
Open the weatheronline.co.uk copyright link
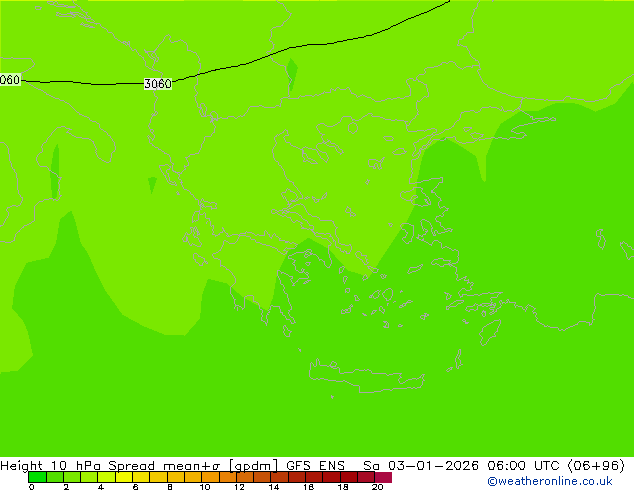(x=550, y=481)
